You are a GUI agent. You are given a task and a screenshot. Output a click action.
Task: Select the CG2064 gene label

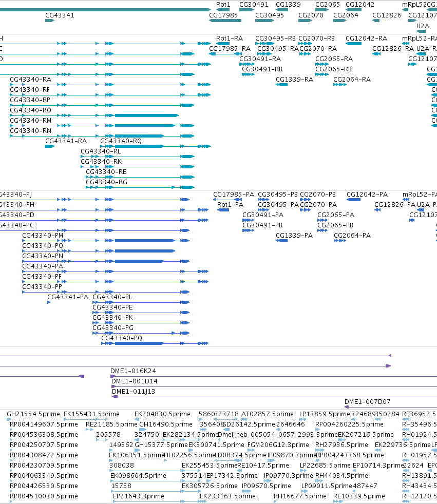[346, 15]
